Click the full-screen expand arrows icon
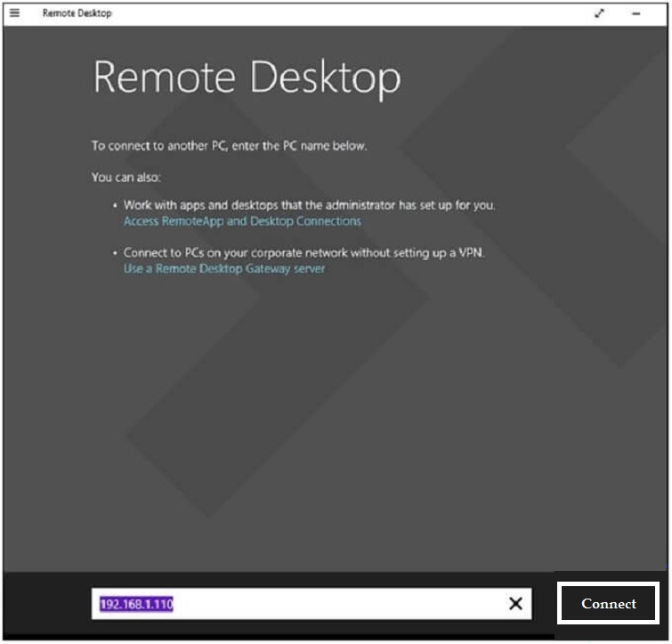672x644 pixels. (x=599, y=13)
